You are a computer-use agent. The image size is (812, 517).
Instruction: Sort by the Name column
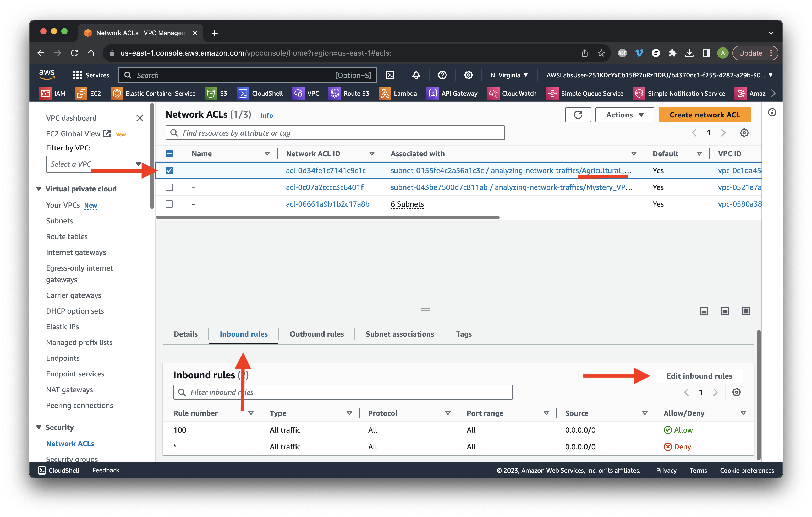point(267,154)
